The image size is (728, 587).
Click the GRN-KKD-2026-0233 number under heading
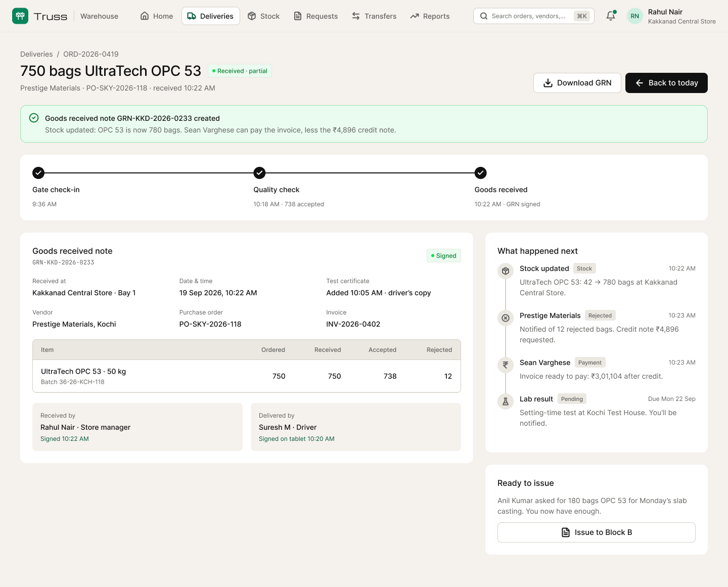(x=63, y=262)
